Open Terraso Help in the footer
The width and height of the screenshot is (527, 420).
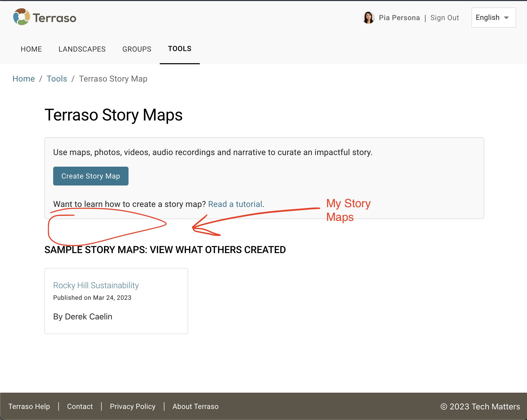[x=29, y=406]
